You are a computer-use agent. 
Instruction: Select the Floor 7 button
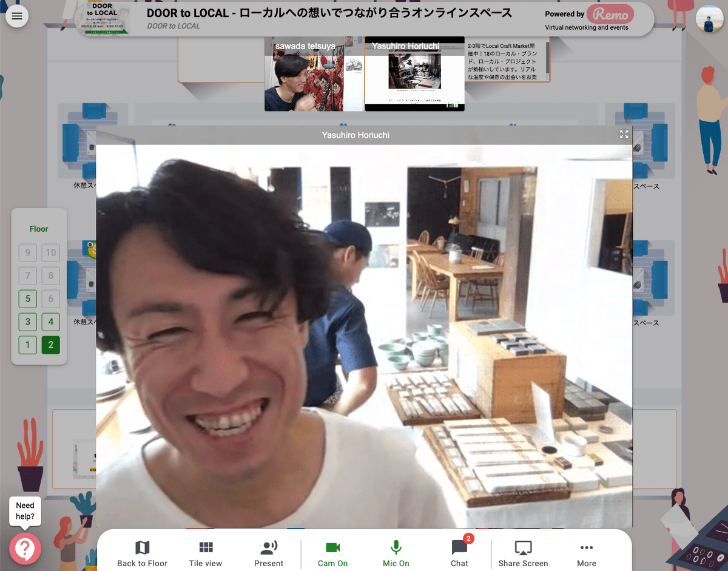point(27,275)
